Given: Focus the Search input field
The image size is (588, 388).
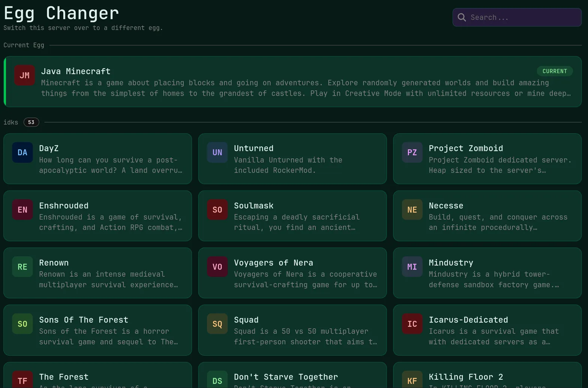Looking at the screenshot, I should point(517,17).
